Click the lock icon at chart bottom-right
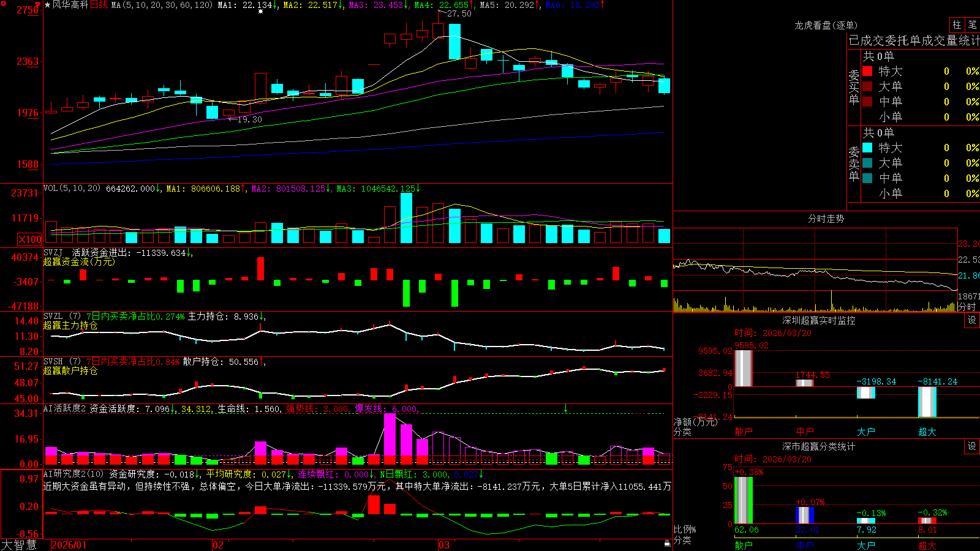980x551 pixels. pyautogui.click(x=668, y=543)
